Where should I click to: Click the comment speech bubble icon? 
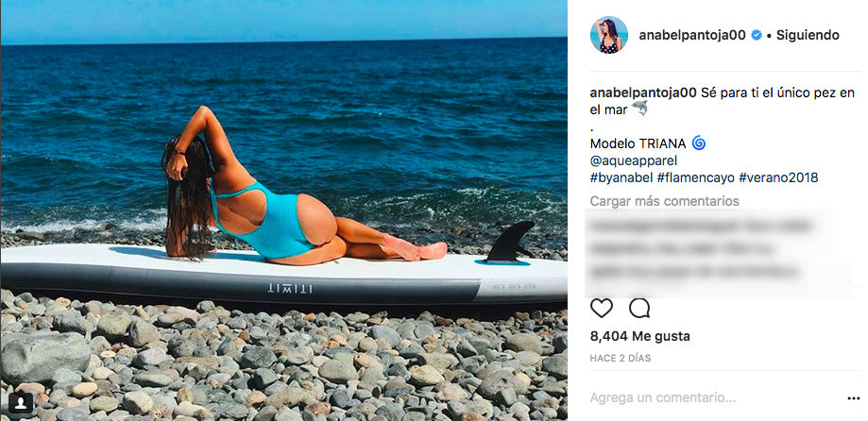tap(639, 308)
